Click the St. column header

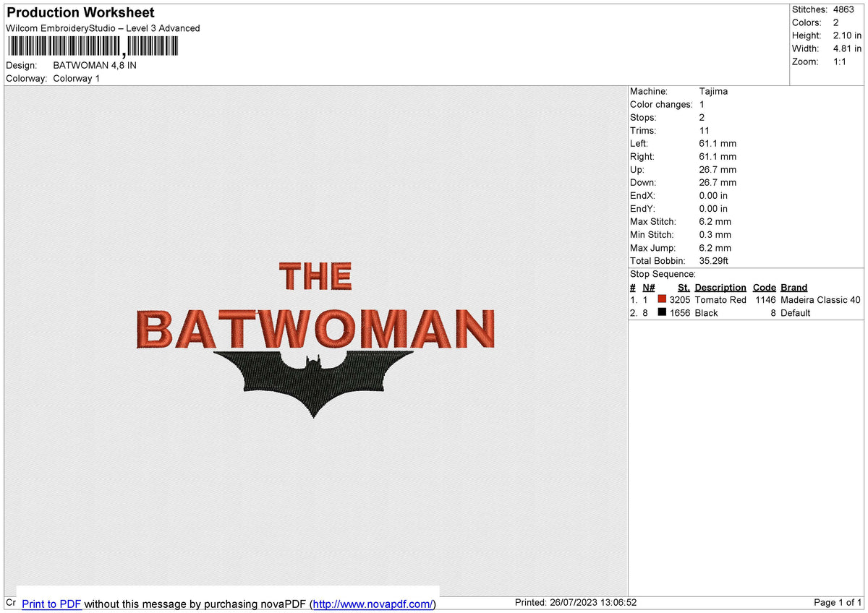[684, 287]
